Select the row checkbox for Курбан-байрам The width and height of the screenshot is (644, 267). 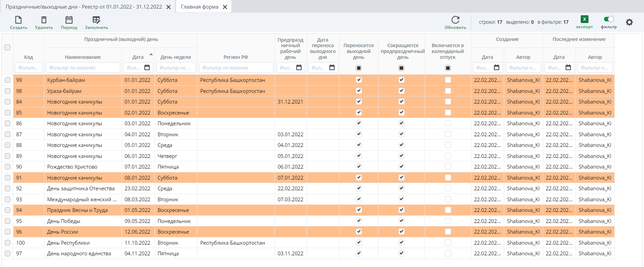pyautogui.click(x=7, y=80)
